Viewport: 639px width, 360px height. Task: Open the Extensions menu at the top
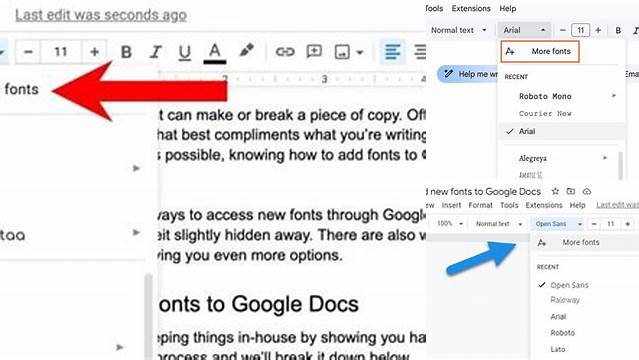[x=471, y=8]
